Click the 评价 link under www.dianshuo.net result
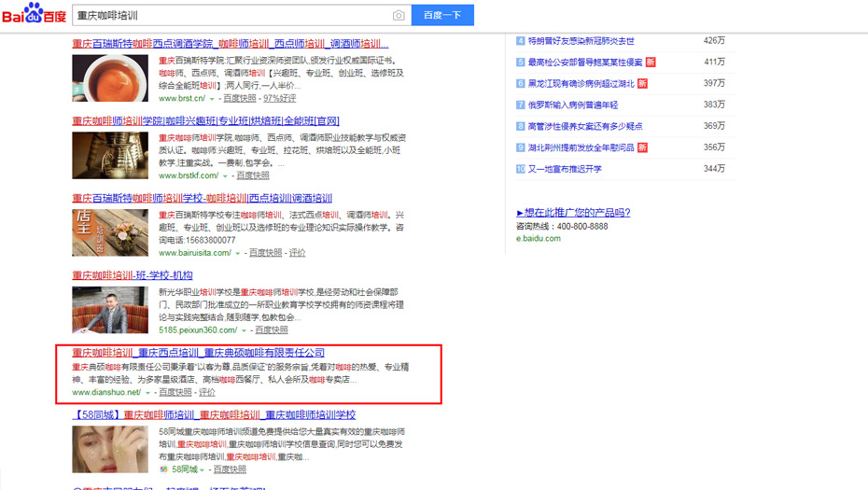Image resolution: width=868 pixels, height=490 pixels. (x=207, y=393)
